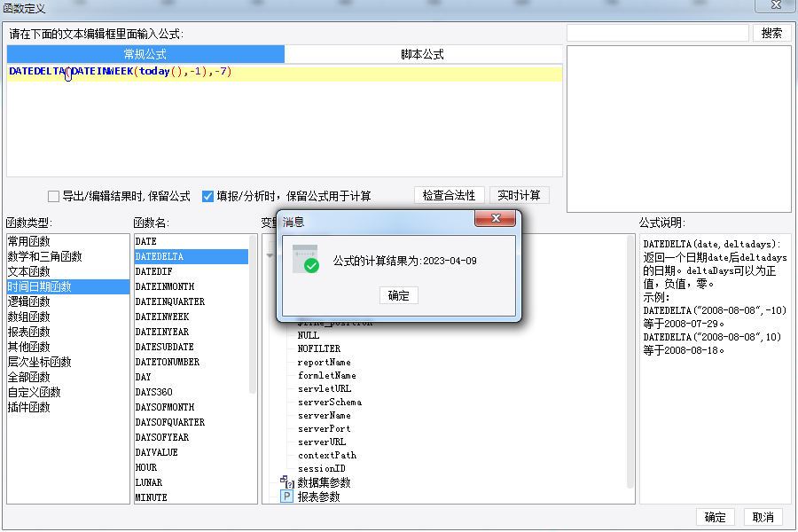Select 数组函数 category
The height and width of the screenshot is (532, 798).
pyautogui.click(x=68, y=317)
